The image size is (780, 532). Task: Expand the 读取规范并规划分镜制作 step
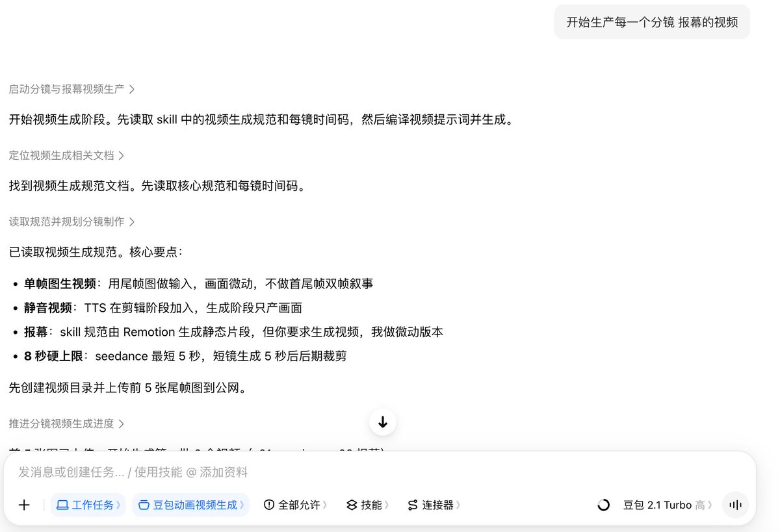tap(72, 222)
